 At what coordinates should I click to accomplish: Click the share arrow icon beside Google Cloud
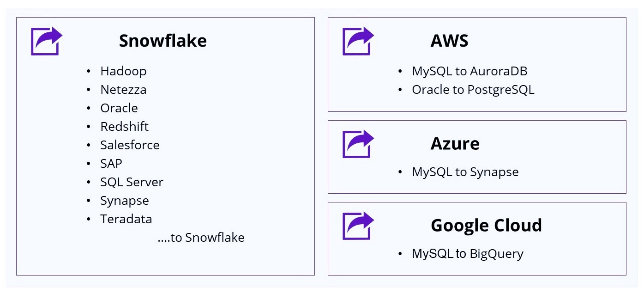click(x=358, y=226)
